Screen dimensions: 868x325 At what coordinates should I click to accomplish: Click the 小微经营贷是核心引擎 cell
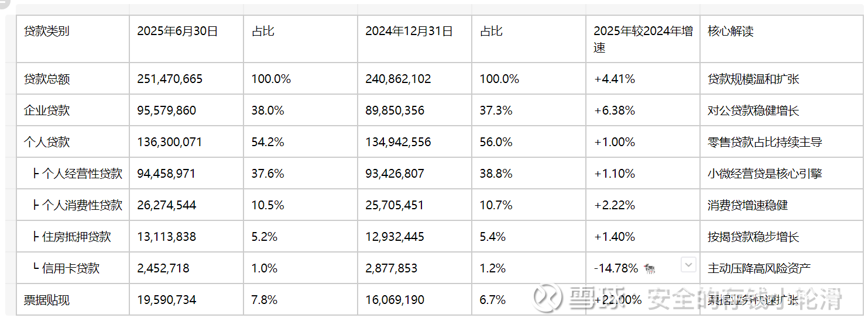click(x=764, y=174)
